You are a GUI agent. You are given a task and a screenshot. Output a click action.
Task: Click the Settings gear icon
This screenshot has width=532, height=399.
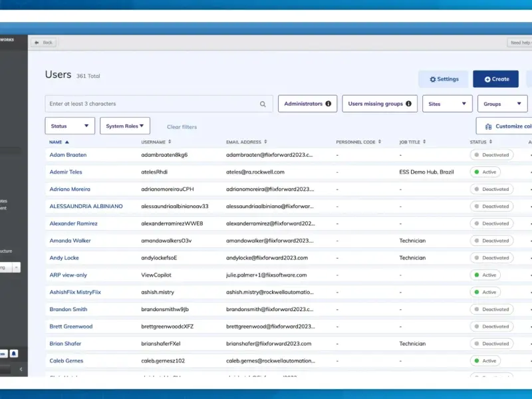point(433,79)
